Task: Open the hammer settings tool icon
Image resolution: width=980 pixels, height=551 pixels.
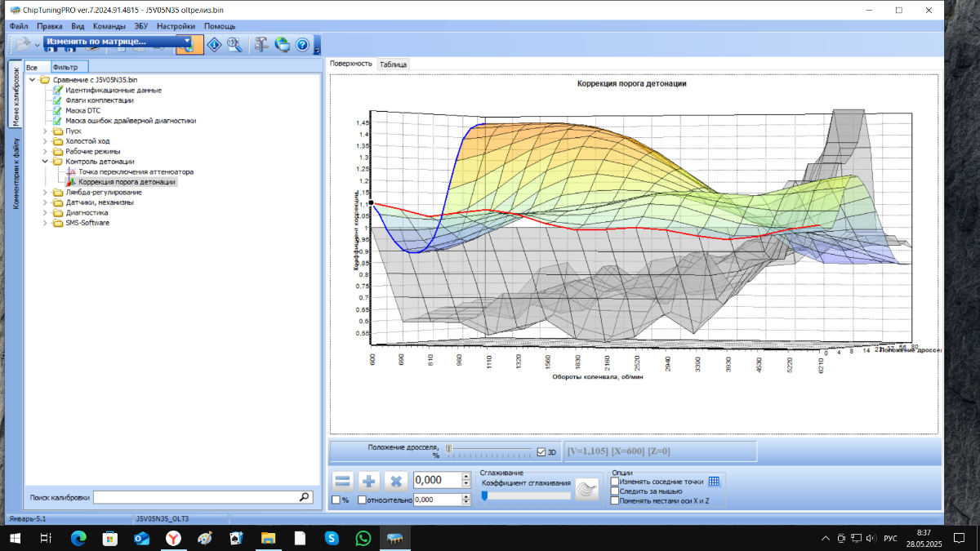Action: pos(261,45)
